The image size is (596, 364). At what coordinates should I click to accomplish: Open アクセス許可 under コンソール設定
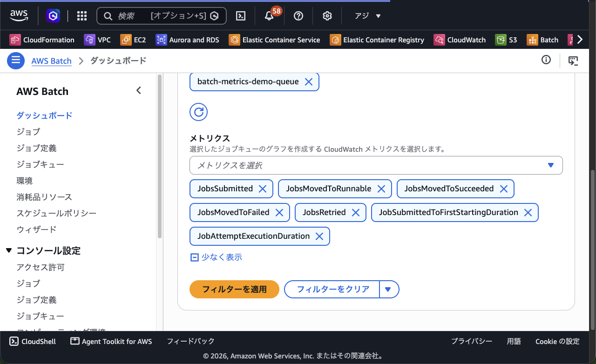click(x=41, y=267)
